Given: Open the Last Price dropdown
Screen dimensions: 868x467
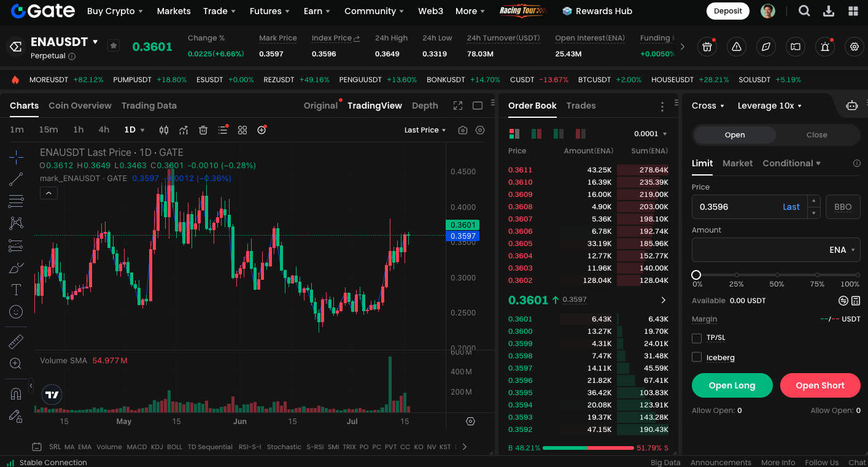Looking at the screenshot, I should tap(425, 130).
